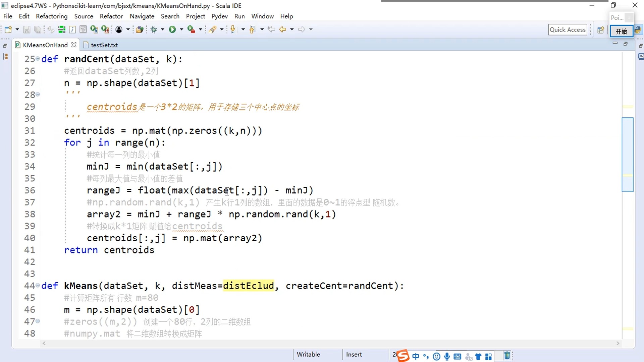Toggle Chinese input mode in Sogou bar
This screenshot has height=362, width=644.
point(416,356)
